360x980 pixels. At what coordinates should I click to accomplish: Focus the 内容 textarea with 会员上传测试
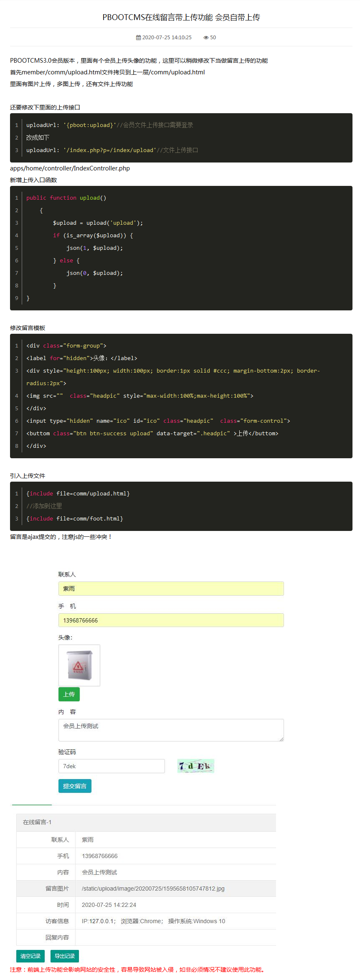tap(171, 730)
